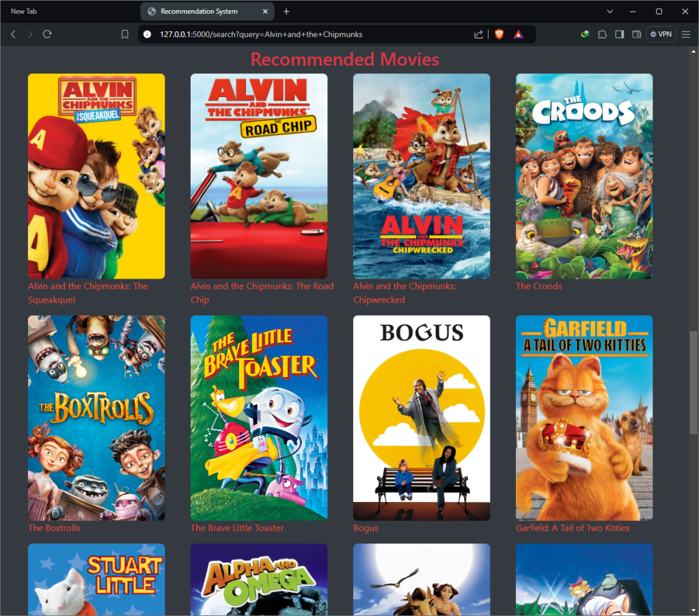The height and width of the screenshot is (616, 699).
Task: Expand the tab search dropdown arrow
Action: [609, 12]
